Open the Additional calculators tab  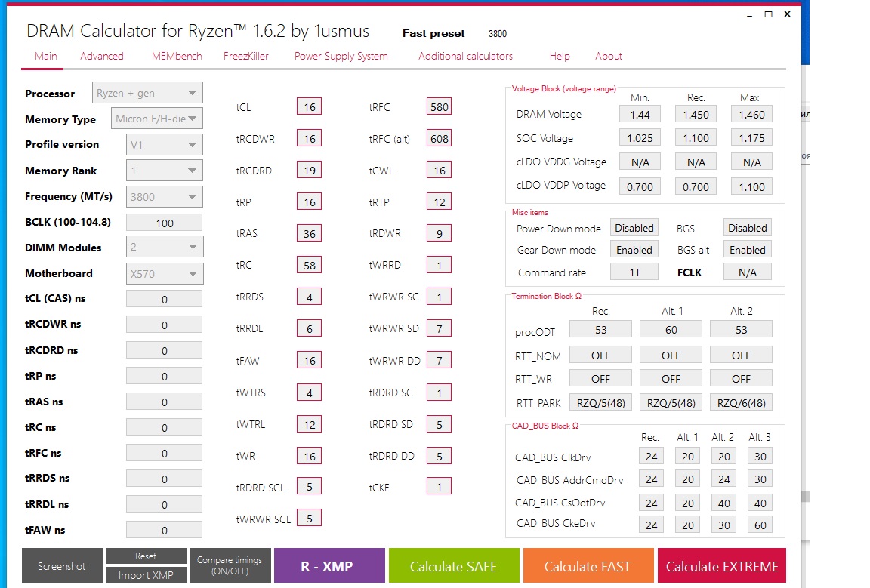pos(465,56)
